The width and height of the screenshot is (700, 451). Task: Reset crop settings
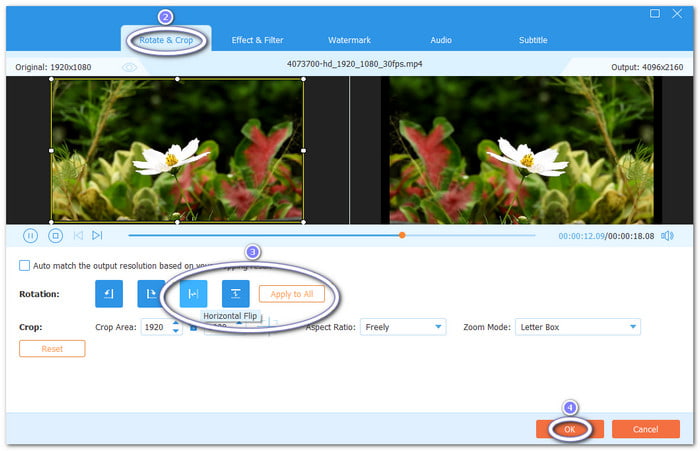tap(52, 349)
